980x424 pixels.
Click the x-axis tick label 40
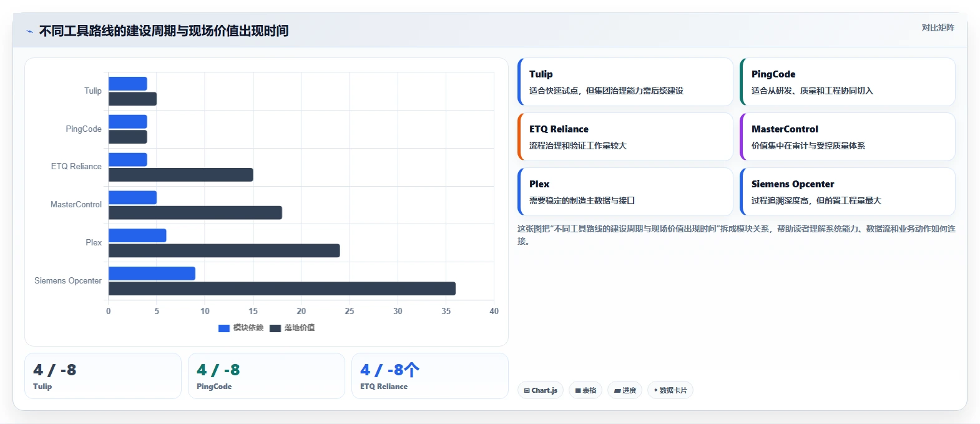[494, 311]
